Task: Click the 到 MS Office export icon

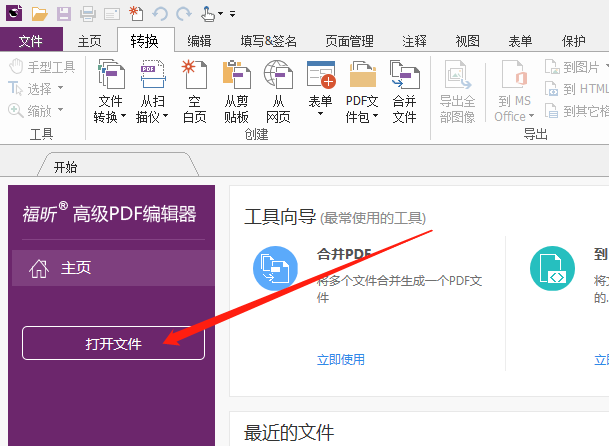Action: pyautogui.click(x=515, y=75)
